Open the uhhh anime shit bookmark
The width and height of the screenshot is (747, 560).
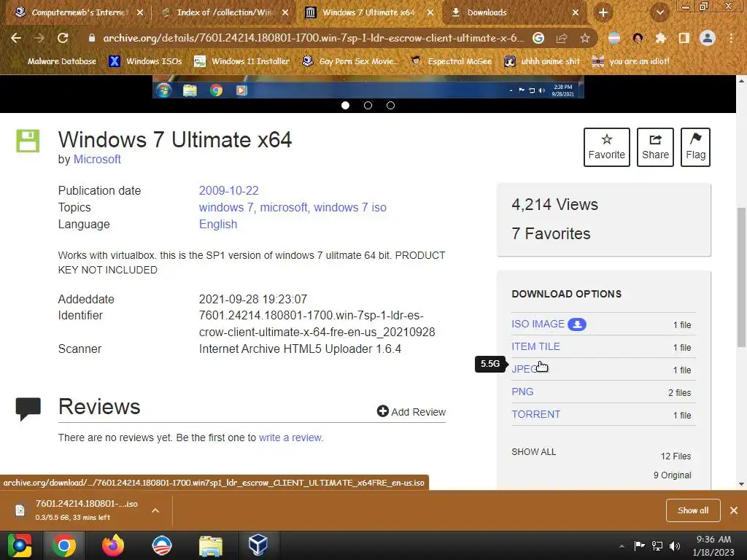click(x=542, y=61)
